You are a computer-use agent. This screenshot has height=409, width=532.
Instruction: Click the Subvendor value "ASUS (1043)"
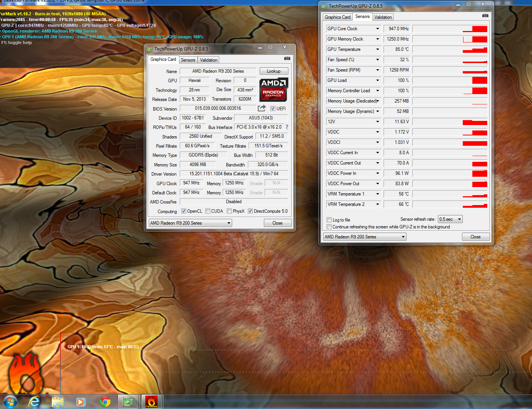(261, 118)
